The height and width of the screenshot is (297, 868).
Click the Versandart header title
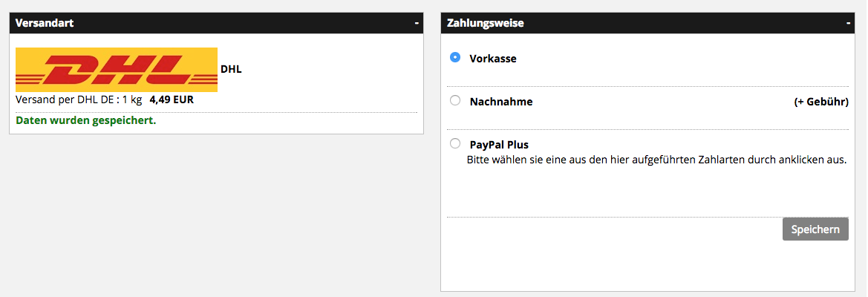click(45, 23)
